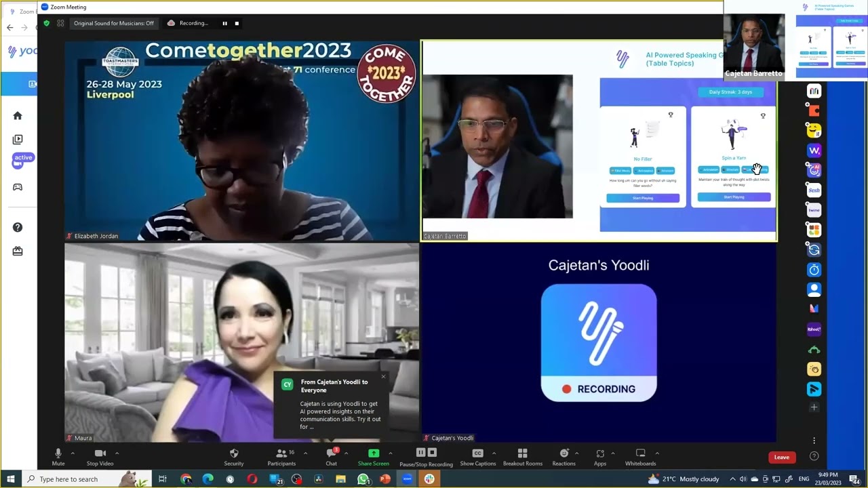Open more options dots in apps sidebar
Screen dimensions: 868x488
[x=814, y=441]
